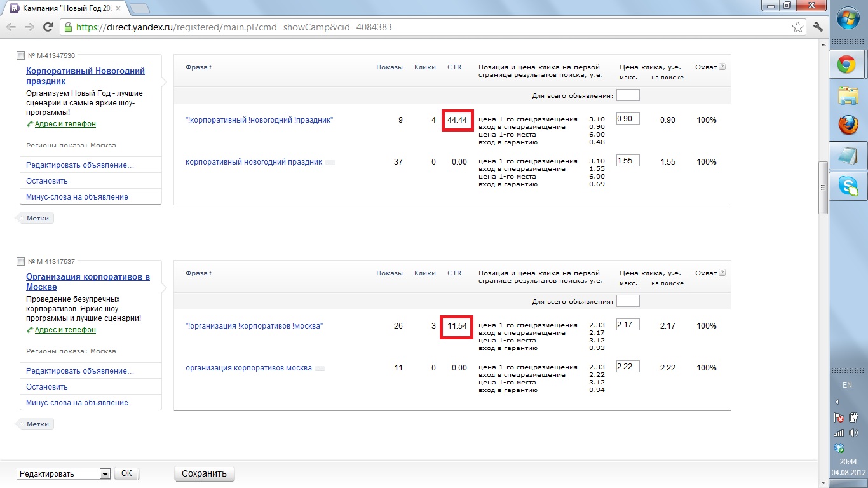
Task: Edit the max click price field showing 0.90
Action: 628,119
